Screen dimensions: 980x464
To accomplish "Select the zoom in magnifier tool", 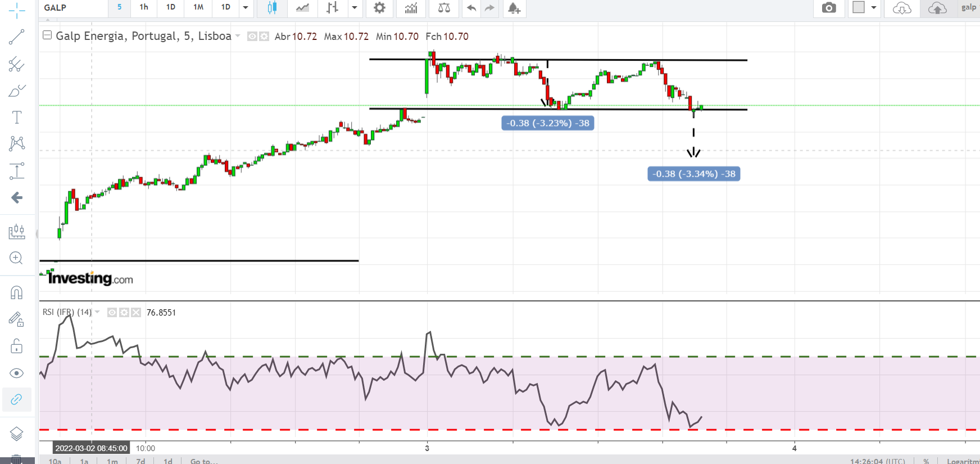I will (x=16, y=258).
